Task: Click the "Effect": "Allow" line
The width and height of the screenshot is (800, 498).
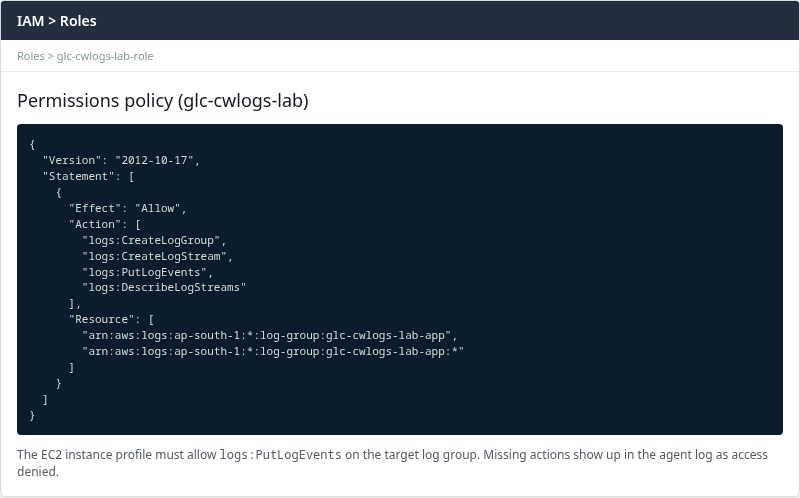Action: coord(128,208)
